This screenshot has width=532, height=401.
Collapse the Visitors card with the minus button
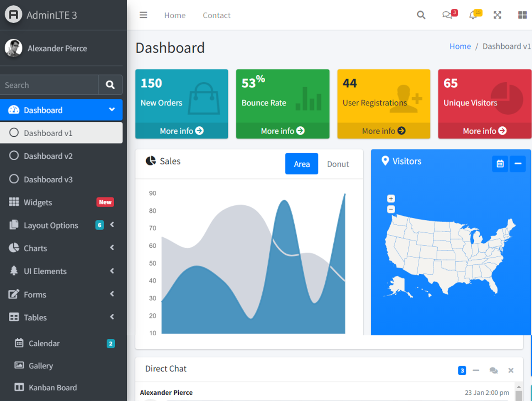(517, 164)
